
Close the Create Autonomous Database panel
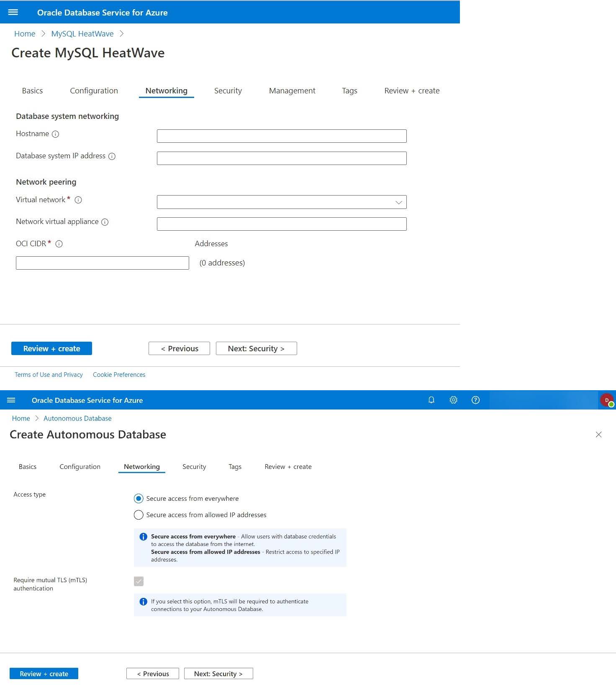click(598, 435)
